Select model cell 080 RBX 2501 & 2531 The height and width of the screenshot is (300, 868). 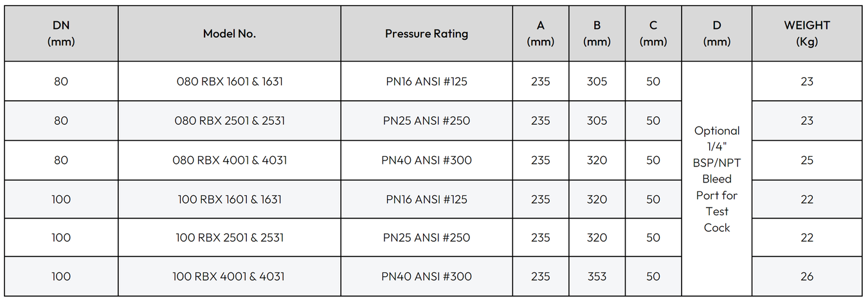pos(230,121)
